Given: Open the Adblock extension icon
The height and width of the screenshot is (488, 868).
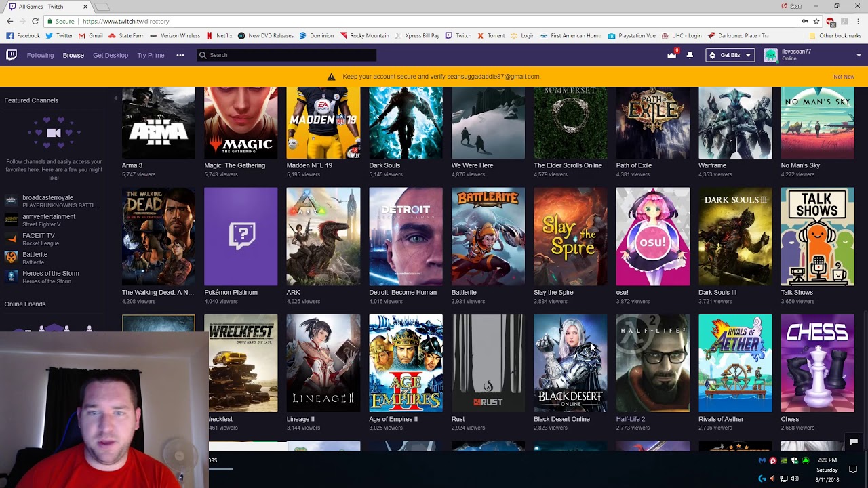Looking at the screenshot, I should pos(831,21).
